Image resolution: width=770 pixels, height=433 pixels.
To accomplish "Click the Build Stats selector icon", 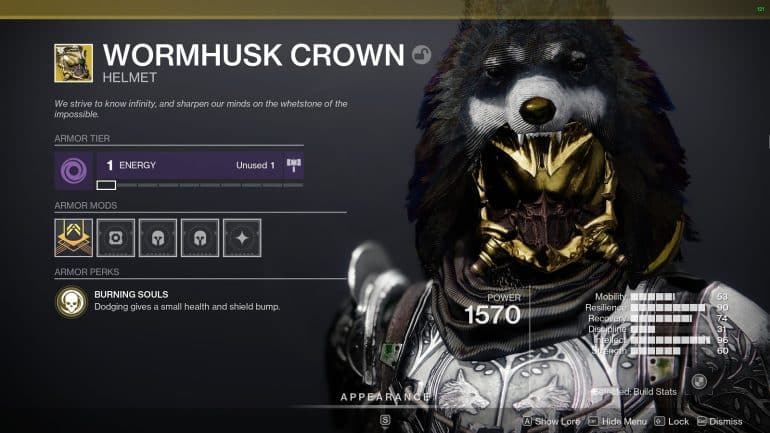I will (699, 380).
